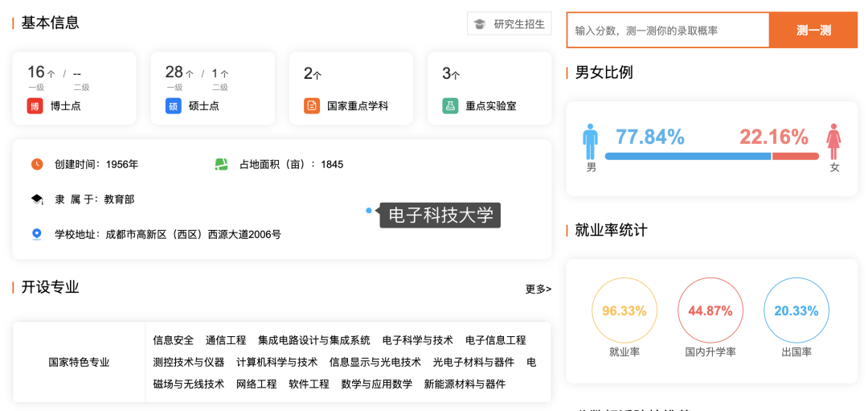Click the blue male figure icon
The width and height of the screenshot is (868, 411).
point(591,142)
